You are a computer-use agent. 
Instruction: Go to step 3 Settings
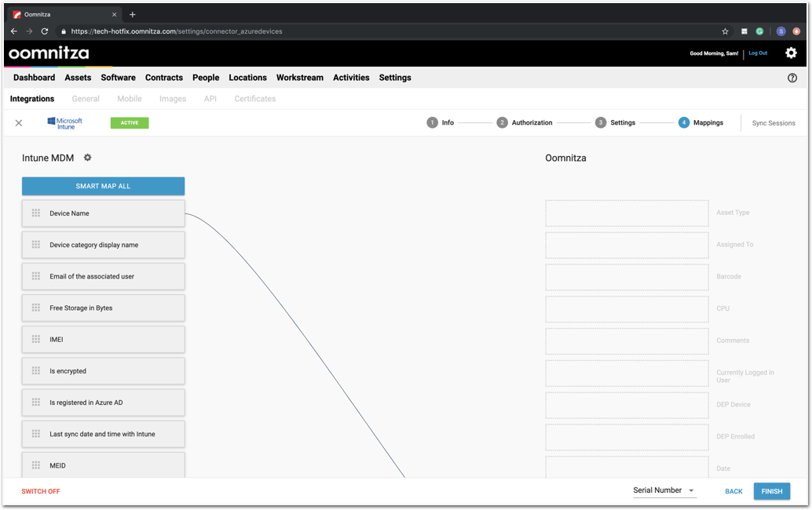tap(616, 123)
